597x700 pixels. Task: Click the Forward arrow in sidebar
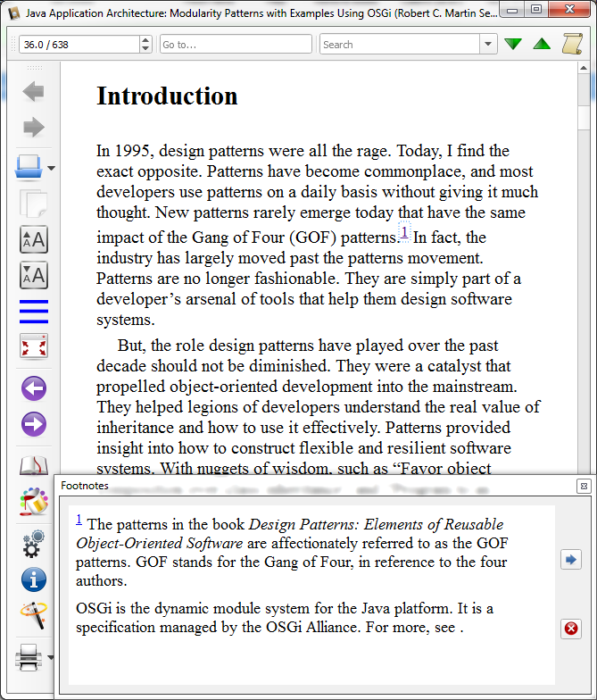pos(34,127)
